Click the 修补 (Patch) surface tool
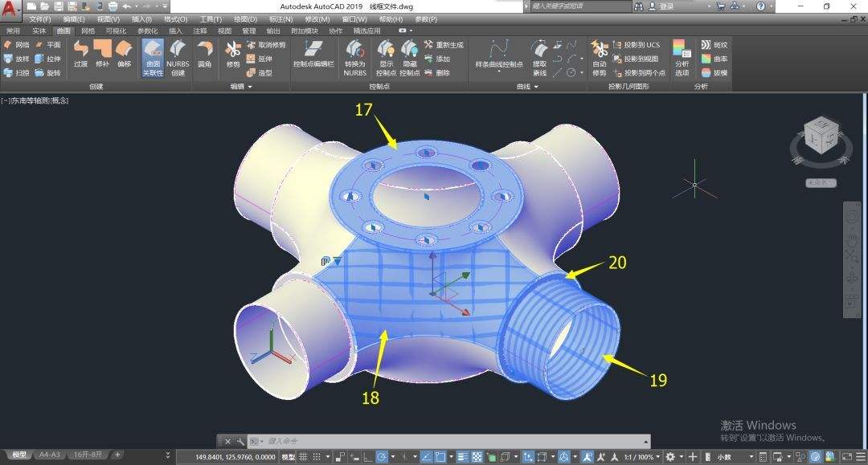The image size is (868, 465). point(102,55)
